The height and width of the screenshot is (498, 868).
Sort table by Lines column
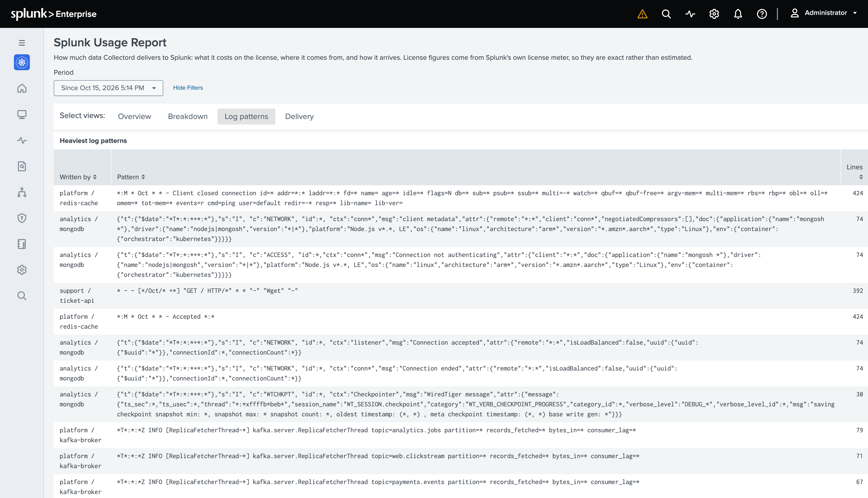point(854,172)
